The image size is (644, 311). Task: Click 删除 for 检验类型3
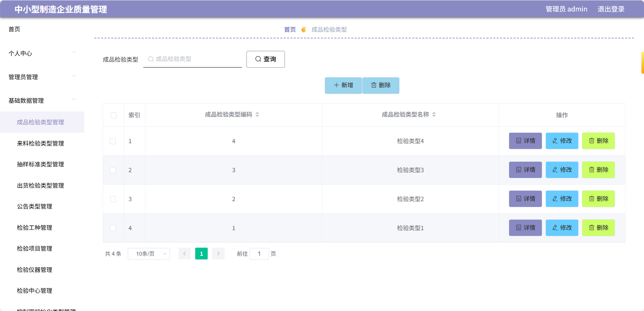598,170
